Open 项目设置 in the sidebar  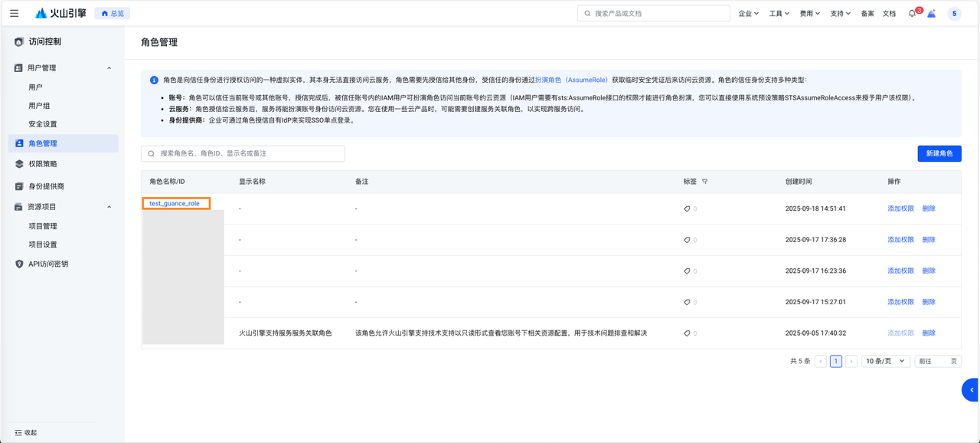(x=43, y=244)
